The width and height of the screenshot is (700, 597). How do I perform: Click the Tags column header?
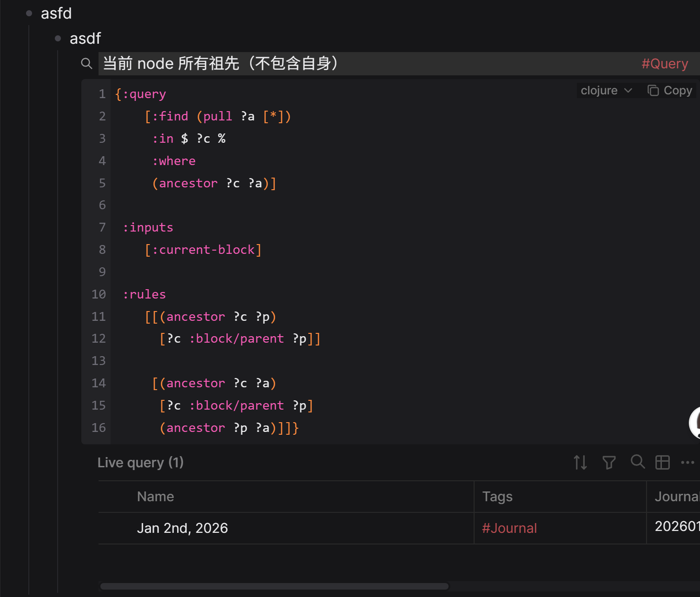point(497,497)
